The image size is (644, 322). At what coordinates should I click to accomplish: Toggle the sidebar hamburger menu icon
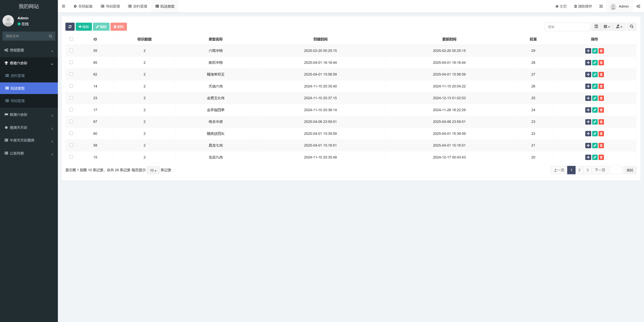tap(64, 6)
